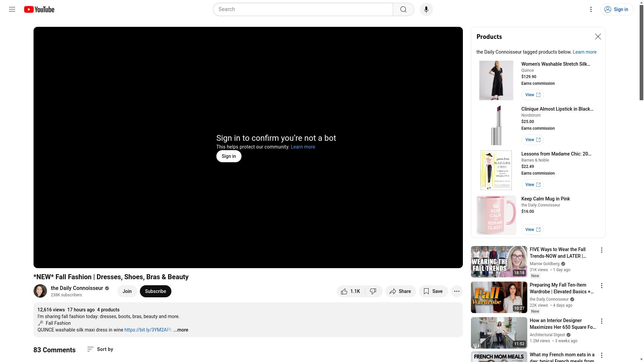Open the Daily Connoisseur channel name link
The width and height of the screenshot is (644, 362).
point(77,288)
